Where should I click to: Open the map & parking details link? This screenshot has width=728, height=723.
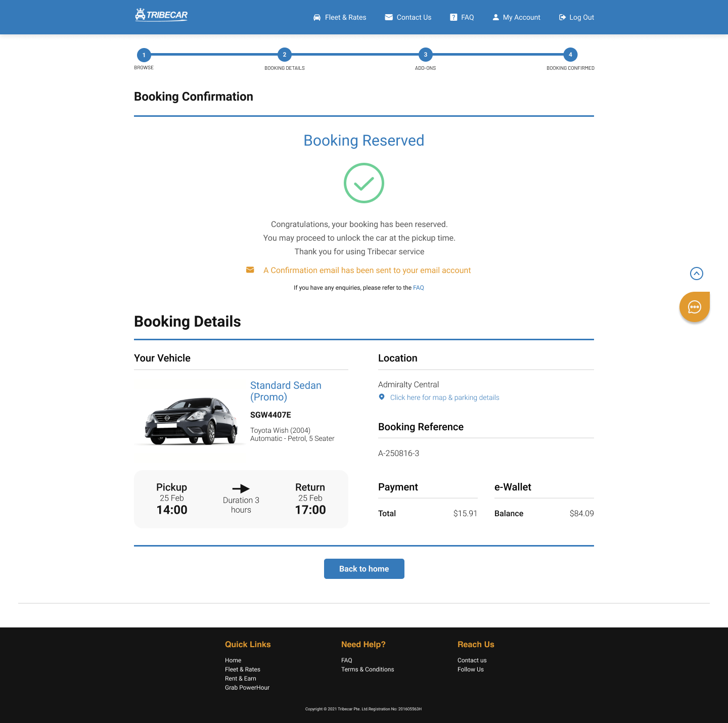click(x=445, y=397)
